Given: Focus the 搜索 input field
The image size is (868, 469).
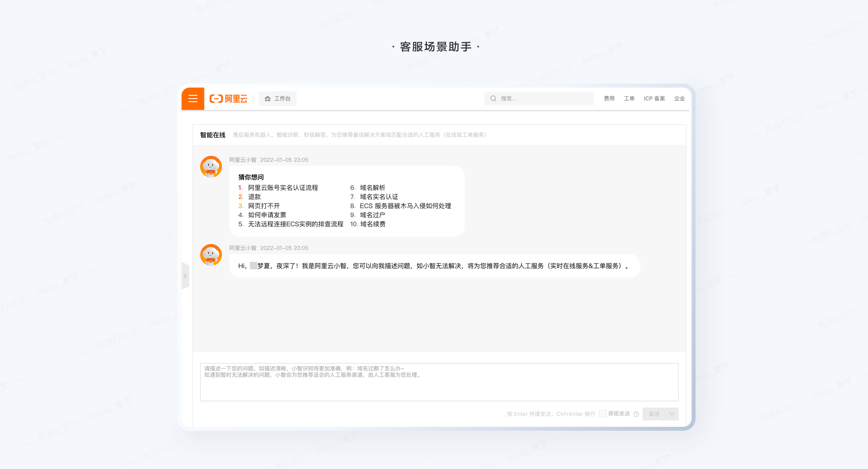Looking at the screenshot, I should [x=539, y=98].
